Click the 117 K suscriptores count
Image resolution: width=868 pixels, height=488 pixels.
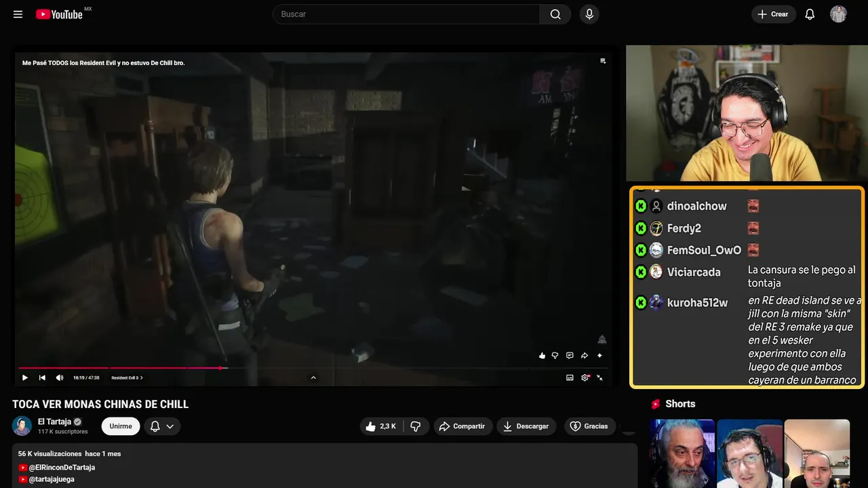click(x=63, y=432)
